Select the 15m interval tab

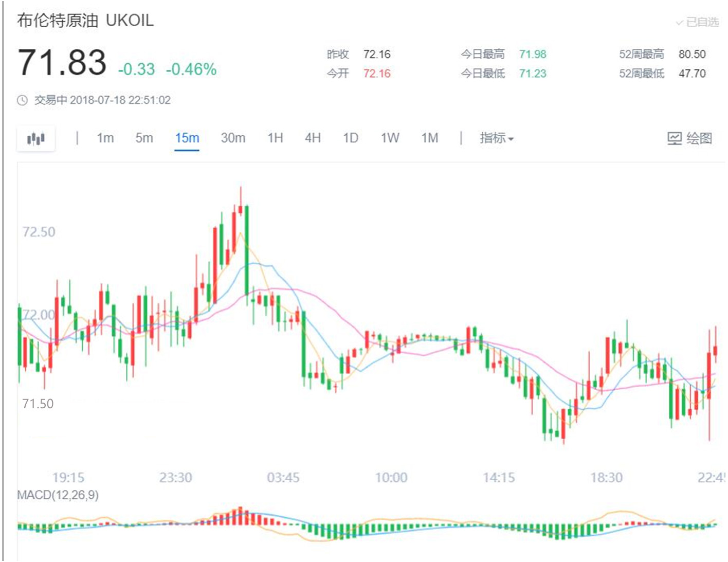click(x=187, y=138)
